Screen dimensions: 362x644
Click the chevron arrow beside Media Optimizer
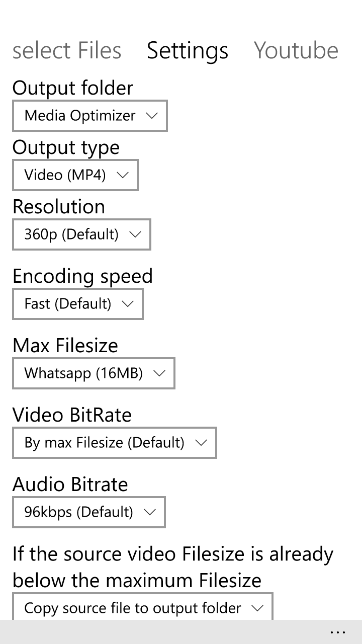click(151, 116)
